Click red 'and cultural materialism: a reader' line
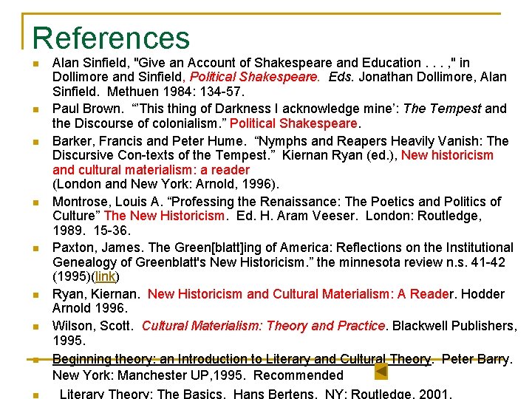532x399 pixels. pos(151,170)
